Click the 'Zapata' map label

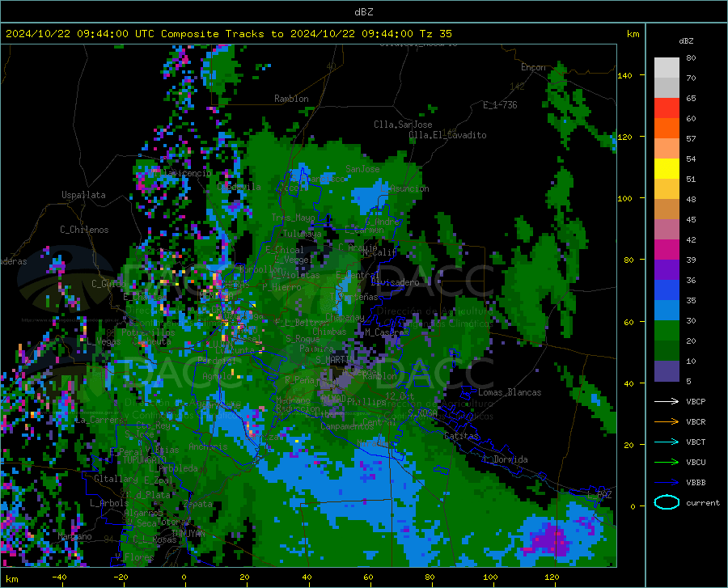tap(198, 504)
